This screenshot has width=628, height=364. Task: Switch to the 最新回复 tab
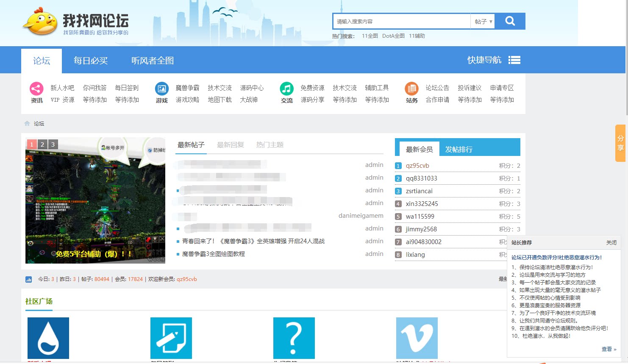(x=231, y=145)
